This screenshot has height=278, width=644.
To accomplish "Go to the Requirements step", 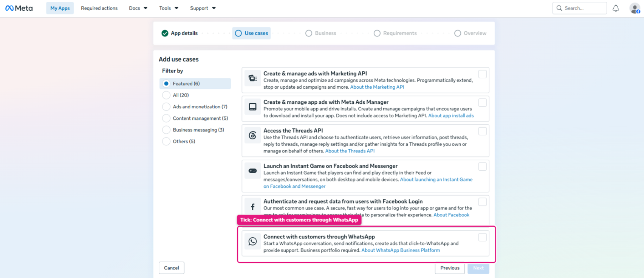I will click(x=395, y=33).
